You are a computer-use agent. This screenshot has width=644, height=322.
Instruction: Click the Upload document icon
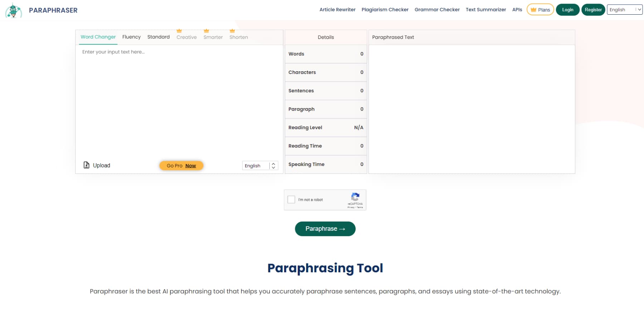87,165
